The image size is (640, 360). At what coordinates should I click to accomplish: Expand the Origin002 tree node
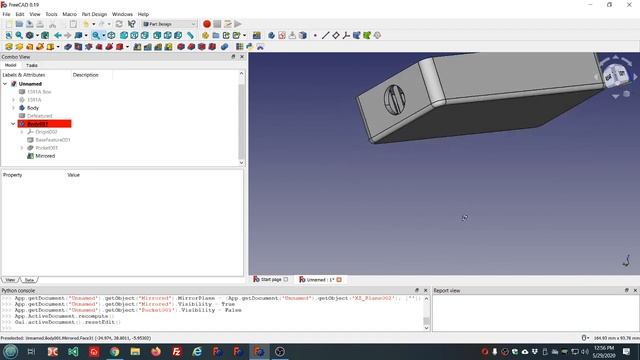pyautogui.click(x=22, y=132)
